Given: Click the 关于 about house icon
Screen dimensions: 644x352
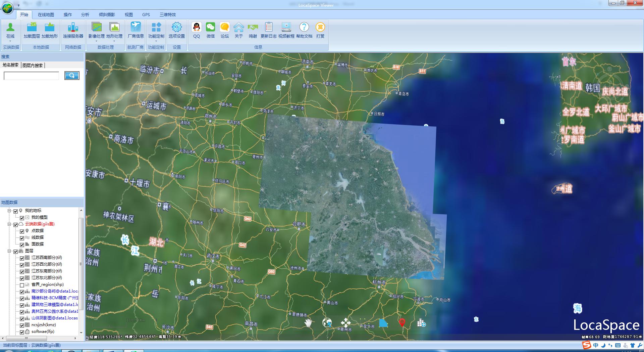Looking at the screenshot, I should point(239,27).
